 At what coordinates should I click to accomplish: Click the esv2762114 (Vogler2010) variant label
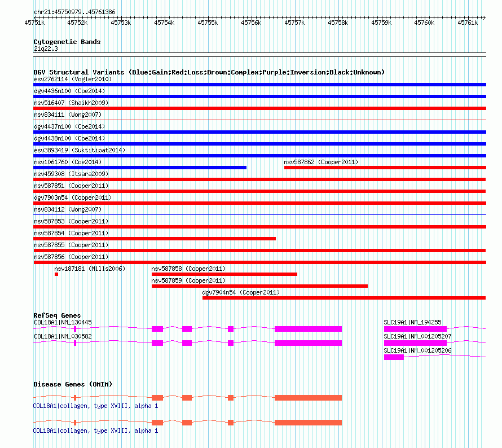tap(73, 79)
